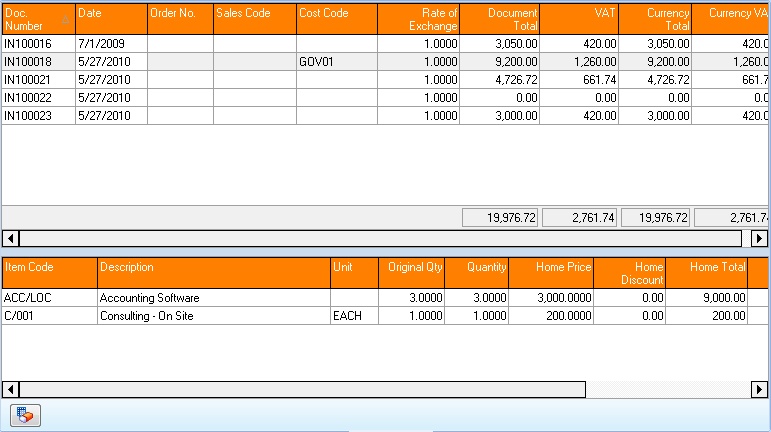This screenshot has height=432, width=771.
Task: Click right arrow of upper horizontal scrollbar
Action: click(x=759, y=238)
